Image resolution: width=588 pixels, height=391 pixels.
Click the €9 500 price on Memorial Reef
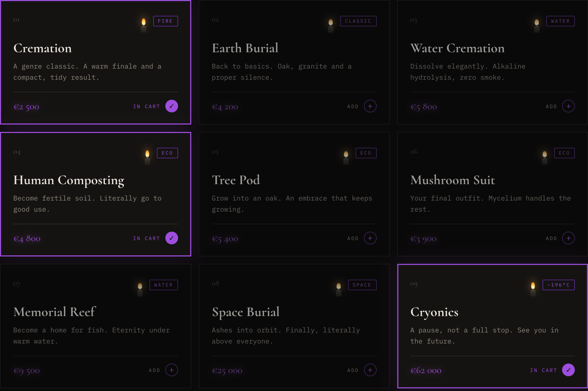26,371
